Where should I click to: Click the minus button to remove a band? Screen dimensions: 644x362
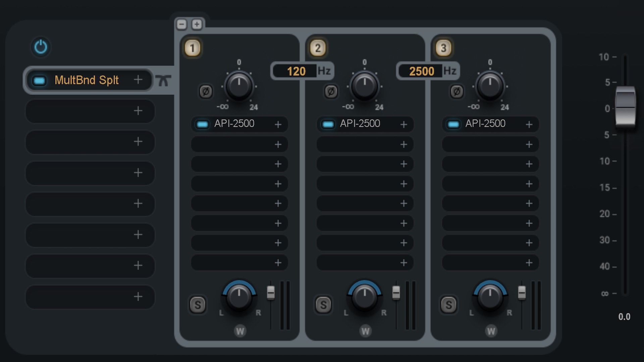181,24
